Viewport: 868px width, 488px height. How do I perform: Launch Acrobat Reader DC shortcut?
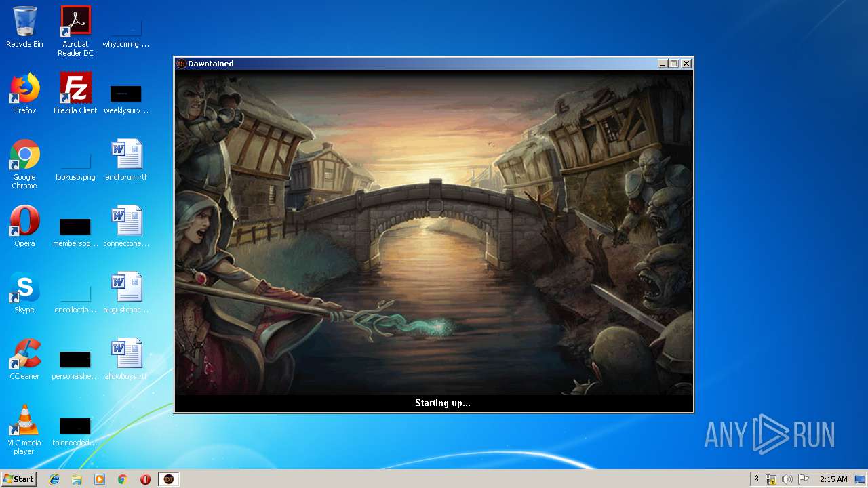click(x=75, y=31)
